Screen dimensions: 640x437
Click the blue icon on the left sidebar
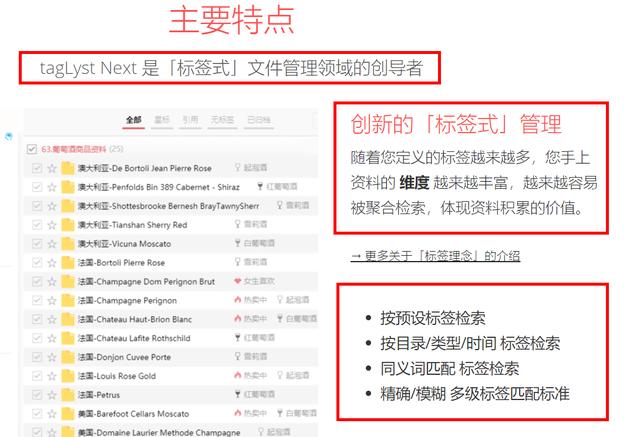tap(8, 136)
